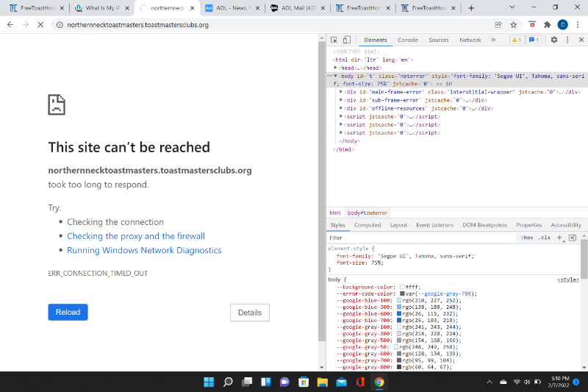
Task: Click the google-gray-800 color swatch
Action: click(x=399, y=367)
